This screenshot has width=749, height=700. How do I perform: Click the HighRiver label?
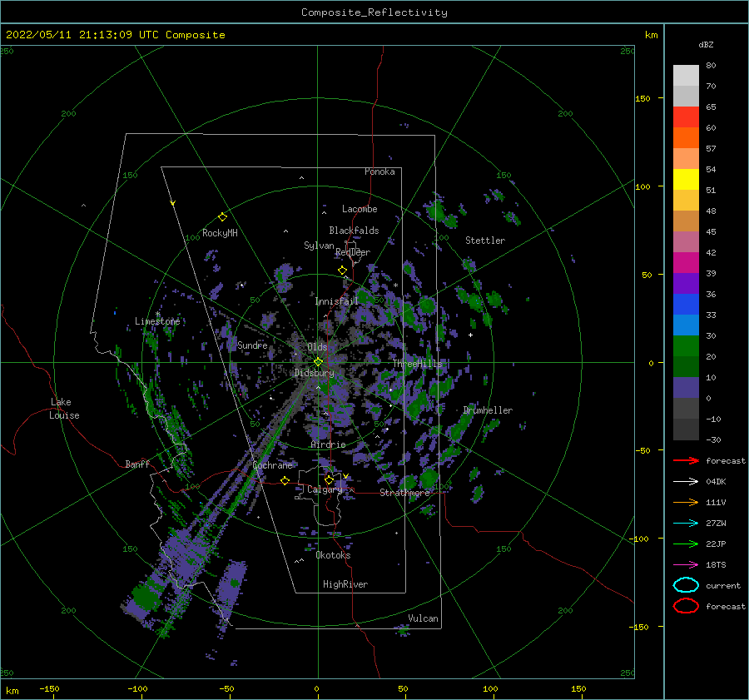pyautogui.click(x=345, y=584)
